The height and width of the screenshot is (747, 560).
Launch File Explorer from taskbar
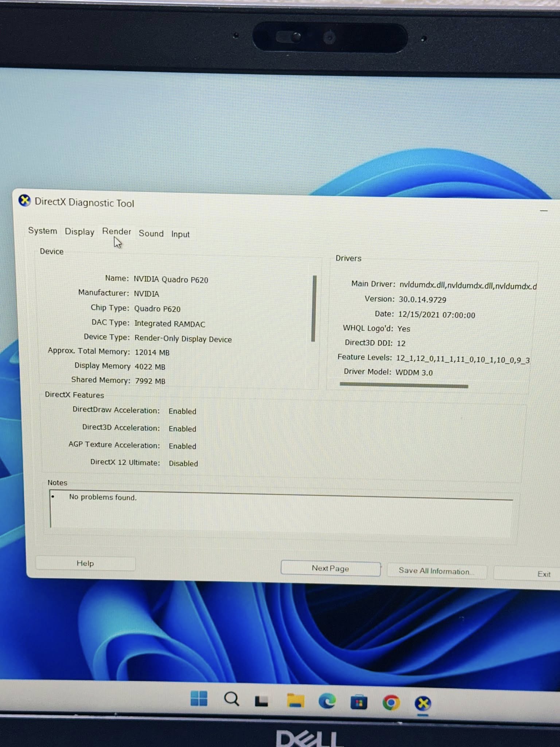pyautogui.click(x=295, y=701)
